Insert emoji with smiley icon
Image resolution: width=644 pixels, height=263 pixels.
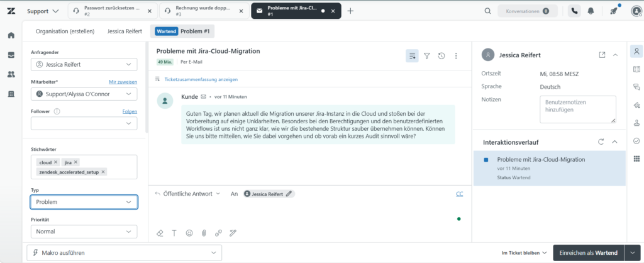click(x=189, y=233)
